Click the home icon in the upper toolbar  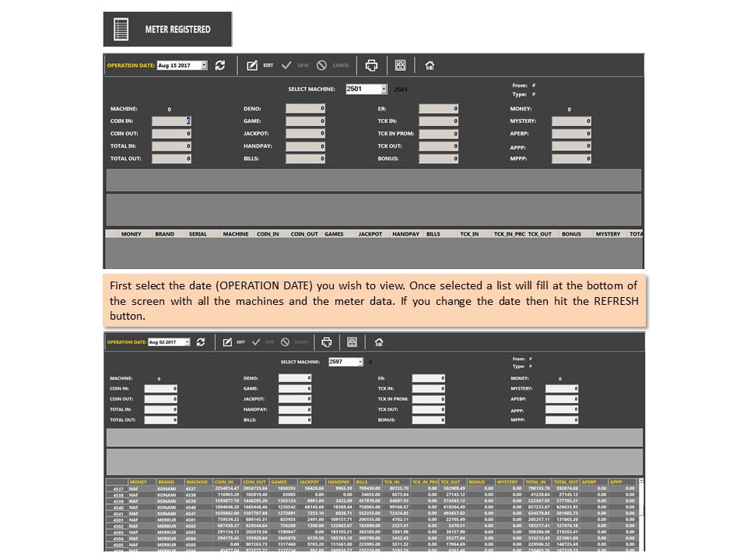(x=430, y=65)
